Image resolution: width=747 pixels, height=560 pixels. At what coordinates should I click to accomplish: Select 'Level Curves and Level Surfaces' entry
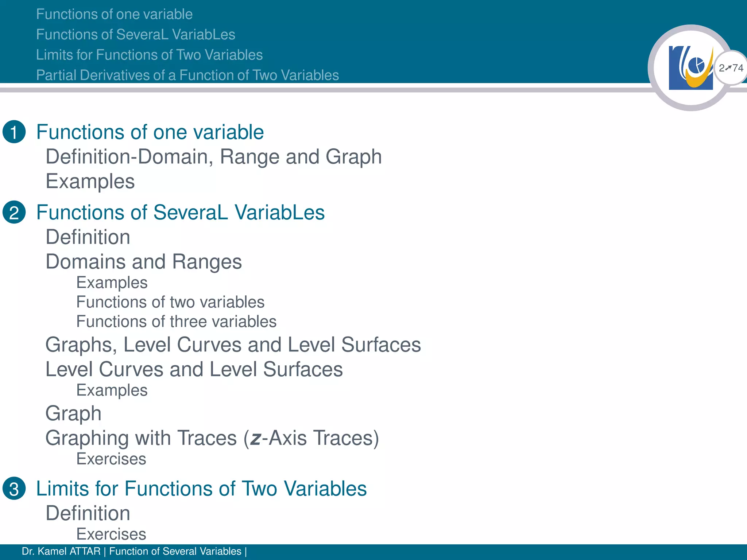[194, 369]
